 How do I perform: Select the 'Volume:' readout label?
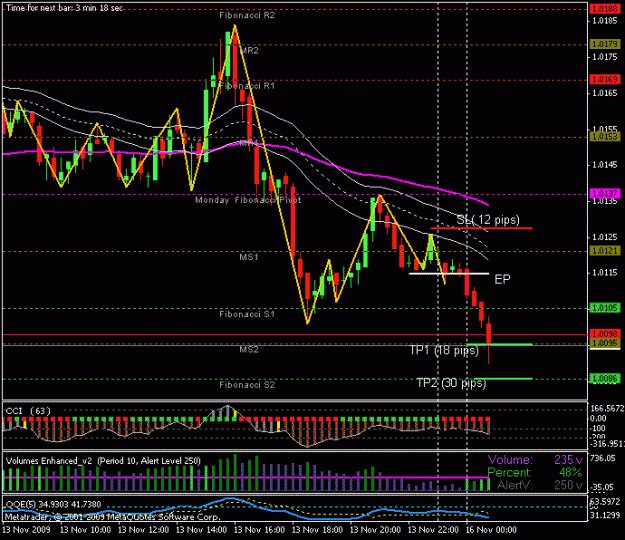(x=510, y=460)
